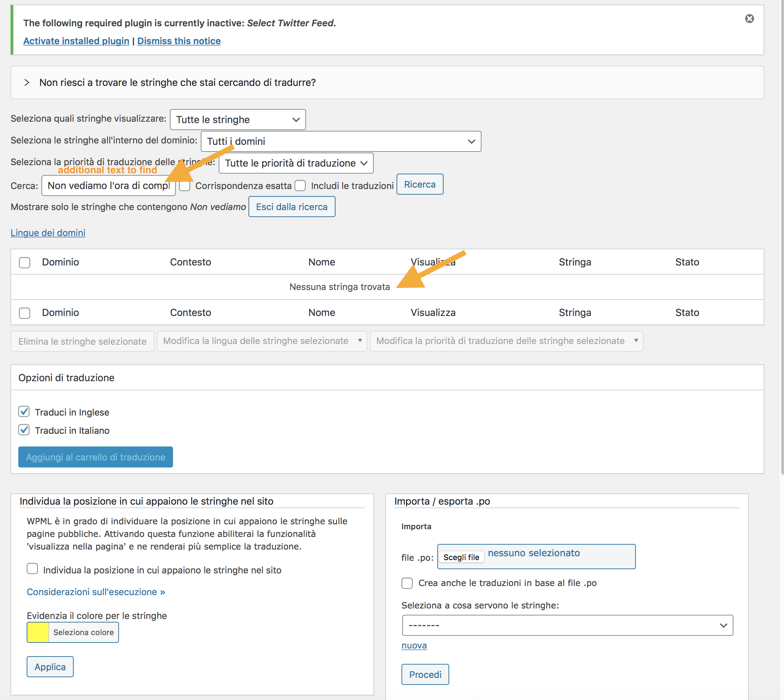
Task: Click 'Activate installed plugin' link
Action: pos(76,41)
